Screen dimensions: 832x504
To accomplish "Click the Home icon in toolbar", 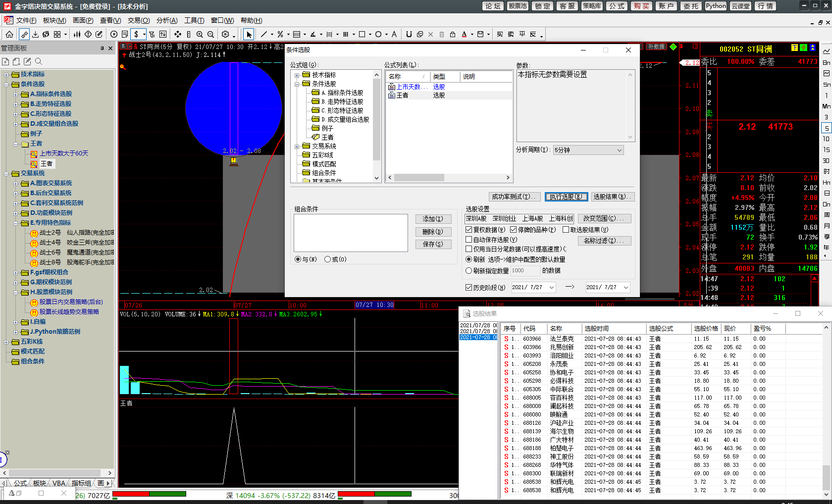I will pos(9,34).
